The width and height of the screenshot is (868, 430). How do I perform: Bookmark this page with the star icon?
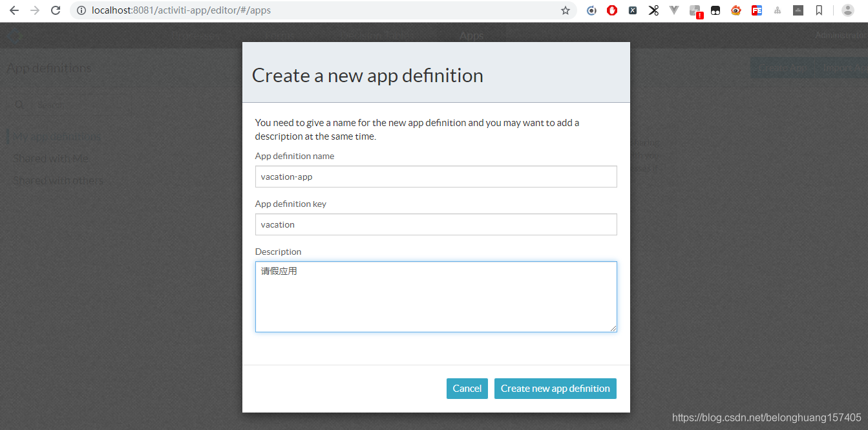[x=566, y=10]
